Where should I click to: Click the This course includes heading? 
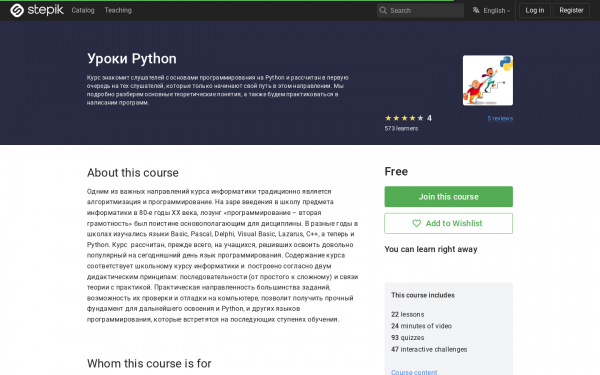click(423, 295)
